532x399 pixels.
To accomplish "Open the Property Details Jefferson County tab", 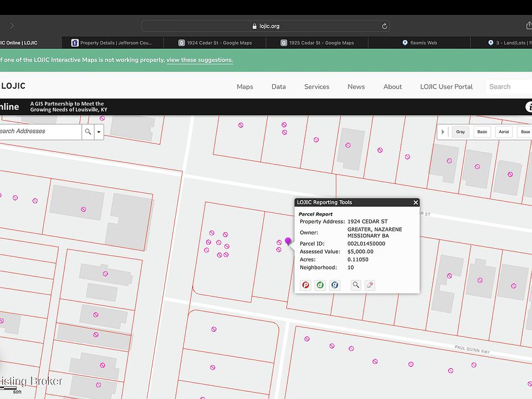I will [x=112, y=43].
